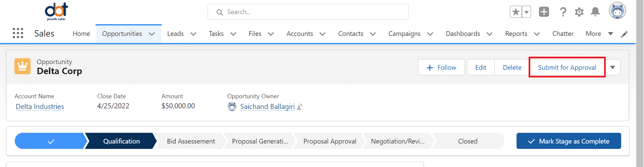644x167 pixels.
Task: Open the App Launcher grid icon
Action: [x=18, y=33]
